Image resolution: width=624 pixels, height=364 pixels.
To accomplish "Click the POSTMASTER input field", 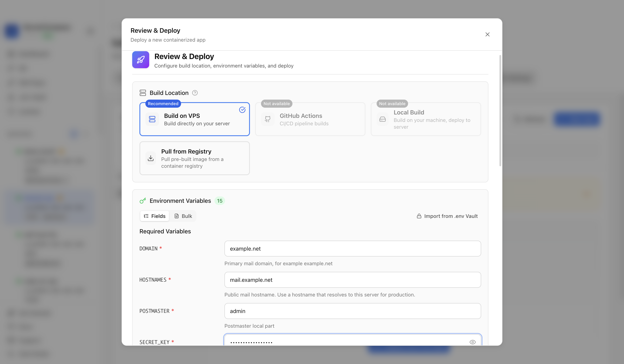I will tap(353, 311).
